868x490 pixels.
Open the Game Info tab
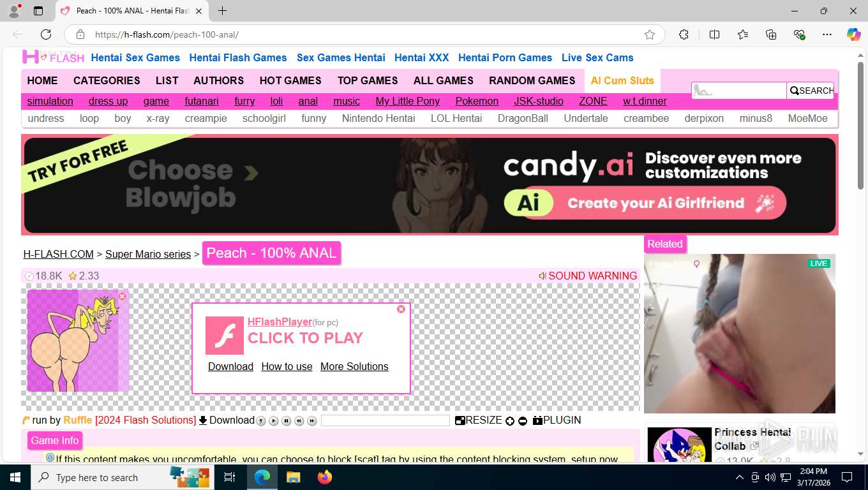55,440
